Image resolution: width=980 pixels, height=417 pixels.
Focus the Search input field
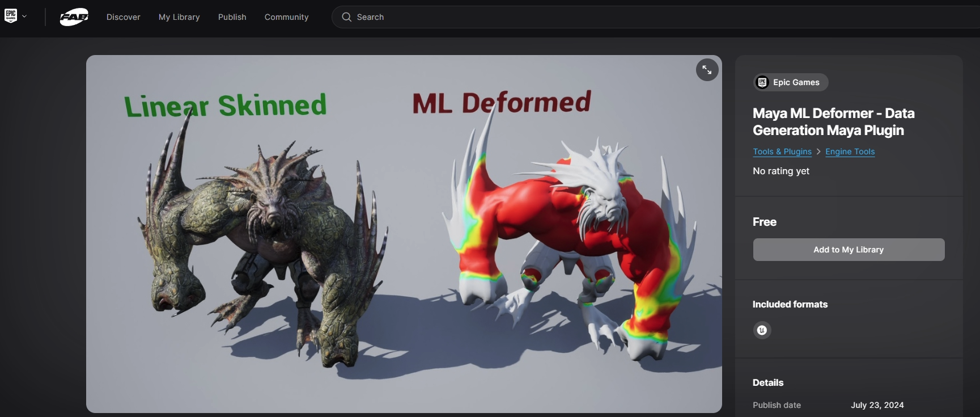[x=656, y=17]
